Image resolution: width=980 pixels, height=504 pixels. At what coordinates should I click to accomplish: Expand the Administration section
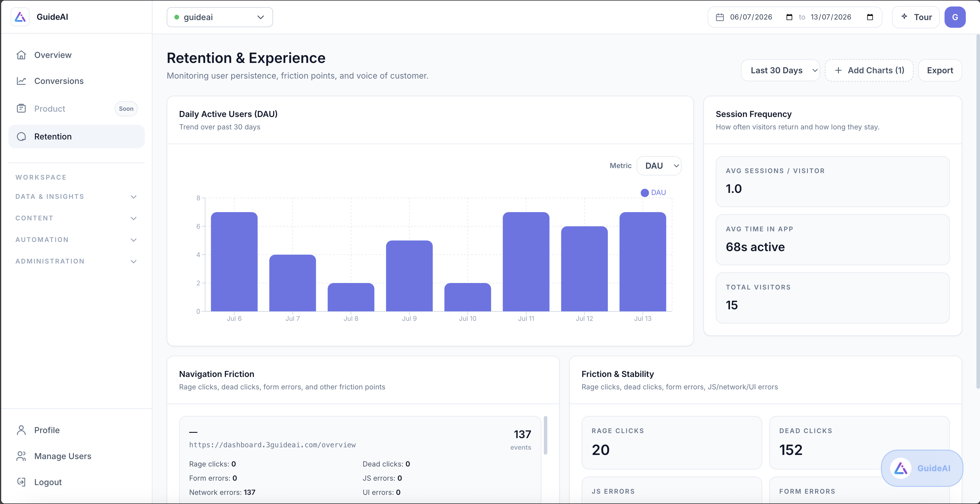76,261
